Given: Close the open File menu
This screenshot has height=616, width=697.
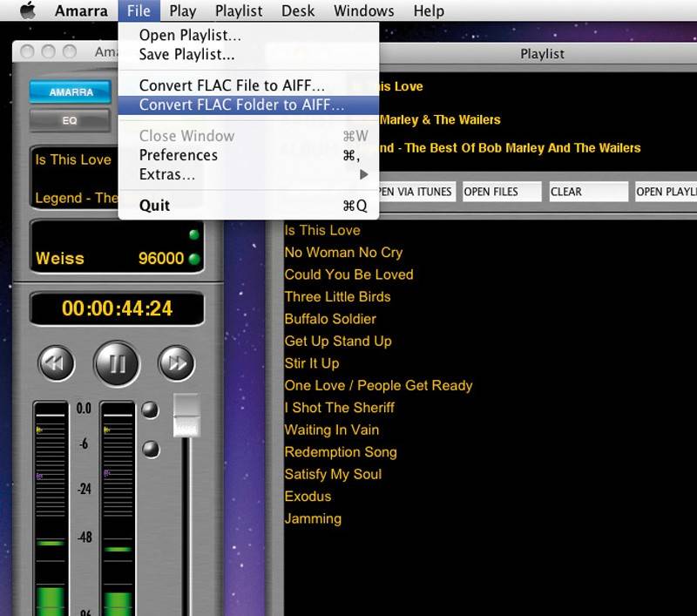Looking at the screenshot, I should point(139,10).
